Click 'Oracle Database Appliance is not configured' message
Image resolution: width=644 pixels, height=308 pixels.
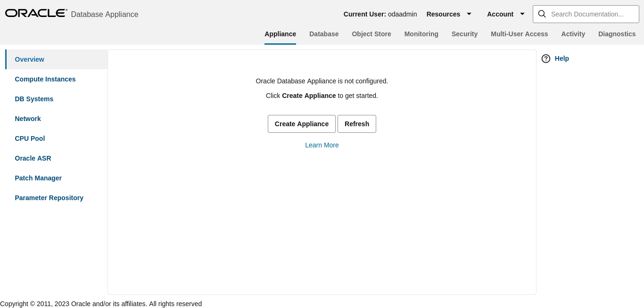(322, 81)
